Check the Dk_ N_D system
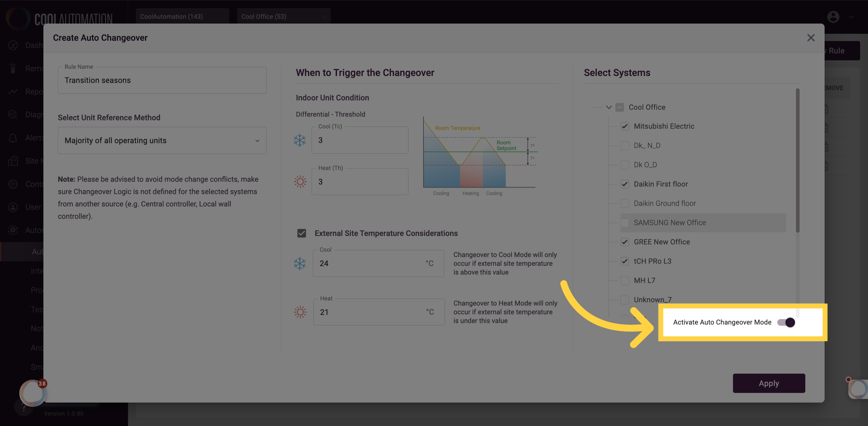868x426 pixels. 625,146
